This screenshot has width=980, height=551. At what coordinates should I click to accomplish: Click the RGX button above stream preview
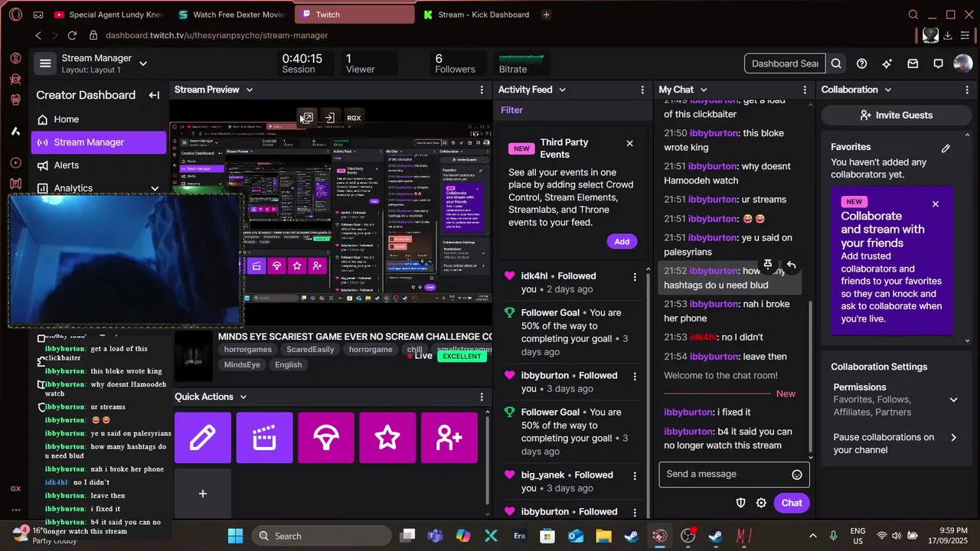pos(354,118)
